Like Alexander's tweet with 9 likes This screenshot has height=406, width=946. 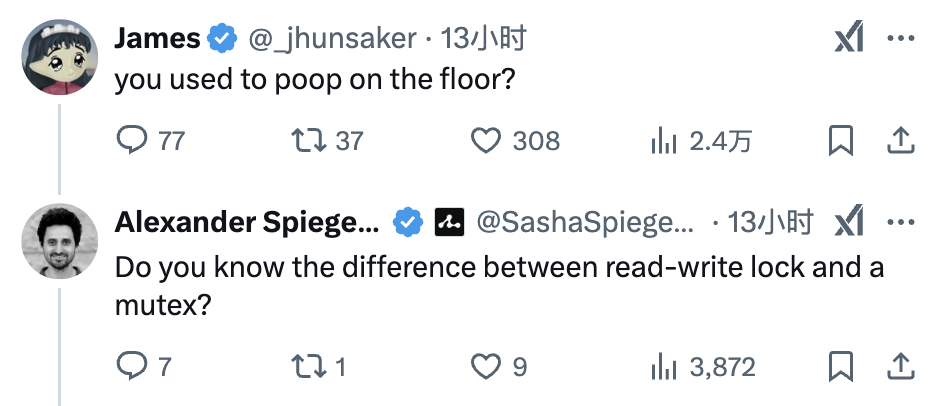pyautogui.click(x=486, y=367)
